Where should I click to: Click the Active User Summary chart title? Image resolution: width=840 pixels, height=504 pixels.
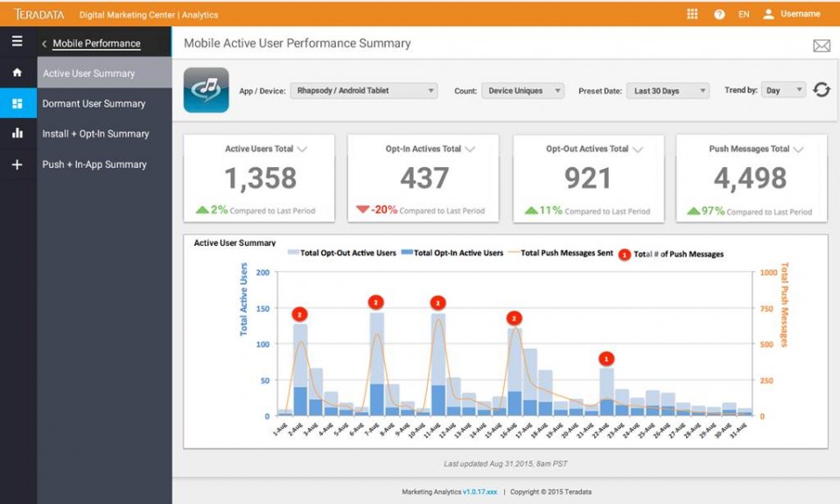[x=234, y=242]
